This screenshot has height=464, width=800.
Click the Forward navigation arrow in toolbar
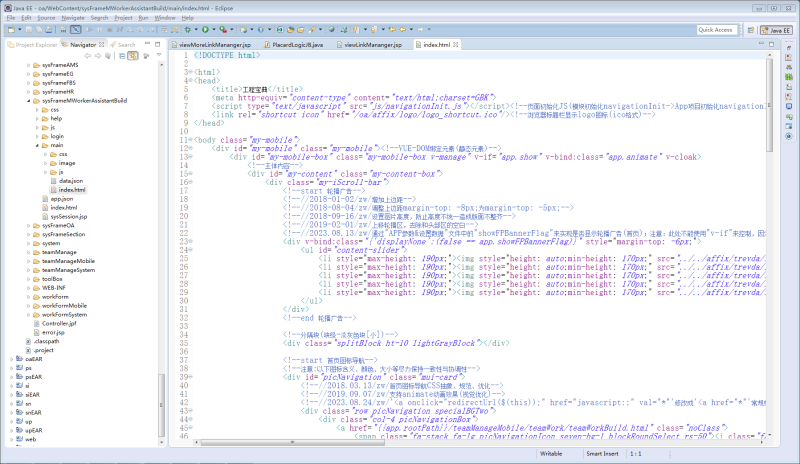click(420, 30)
